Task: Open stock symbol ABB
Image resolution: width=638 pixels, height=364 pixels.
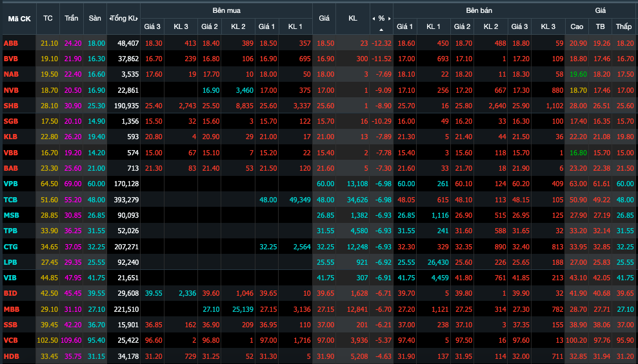Action: pos(11,43)
